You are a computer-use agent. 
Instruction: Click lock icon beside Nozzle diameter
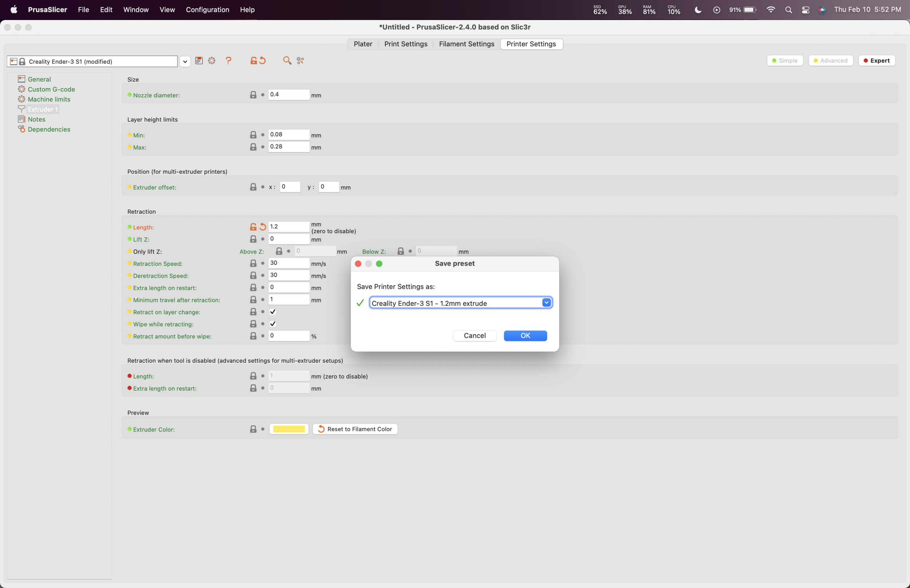(x=253, y=95)
